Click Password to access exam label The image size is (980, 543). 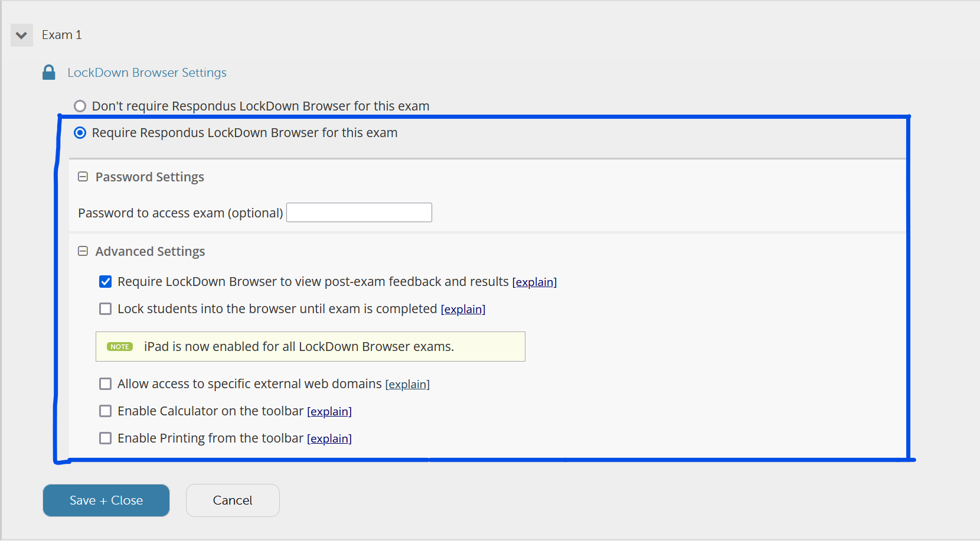[x=181, y=213]
